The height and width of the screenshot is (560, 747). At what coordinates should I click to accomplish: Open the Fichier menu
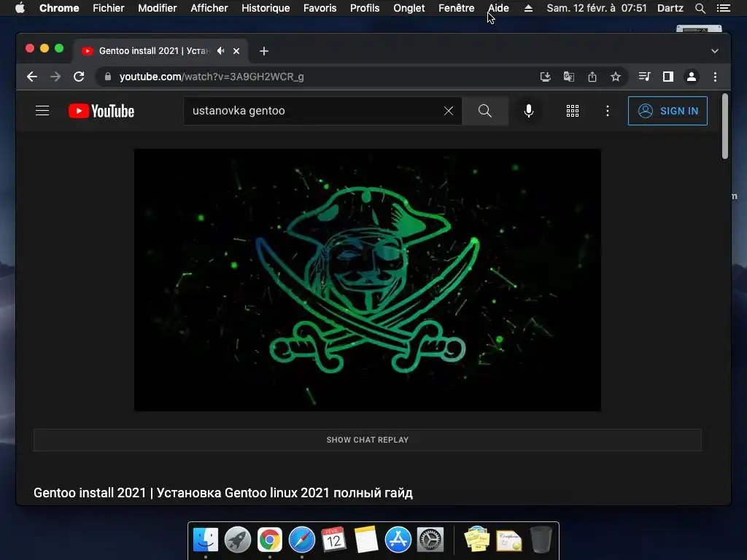pyautogui.click(x=109, y=8)
